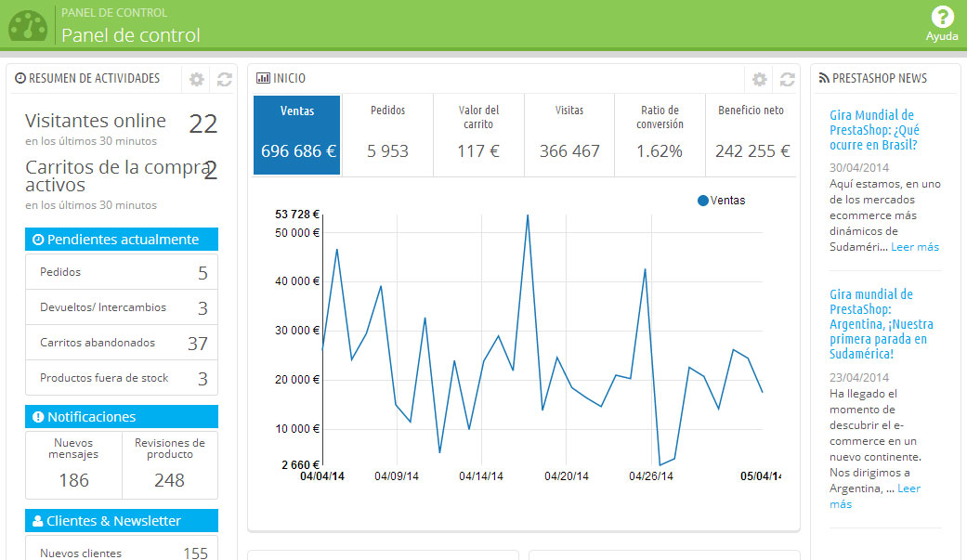Open Nuevos mensajes notifications box
Image resolution: width=967 pixels, height=560 pixels.
coord(73,465)
